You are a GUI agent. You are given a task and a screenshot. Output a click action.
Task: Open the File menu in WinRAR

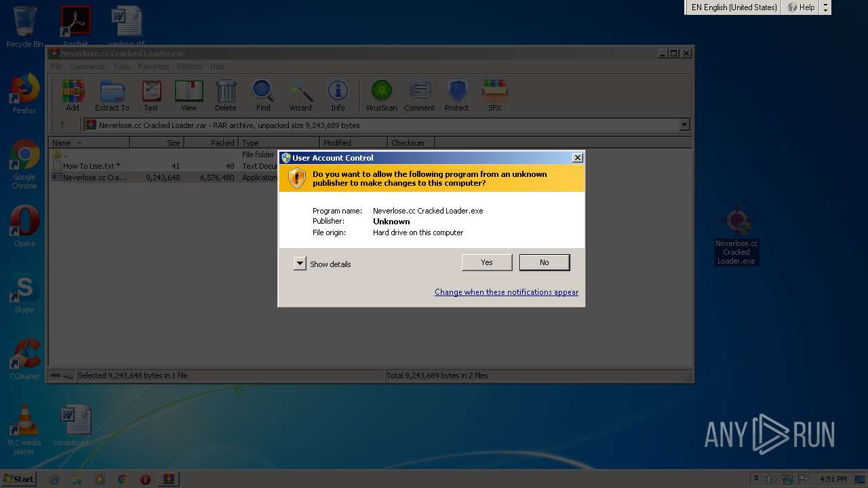tap(56, 66)
